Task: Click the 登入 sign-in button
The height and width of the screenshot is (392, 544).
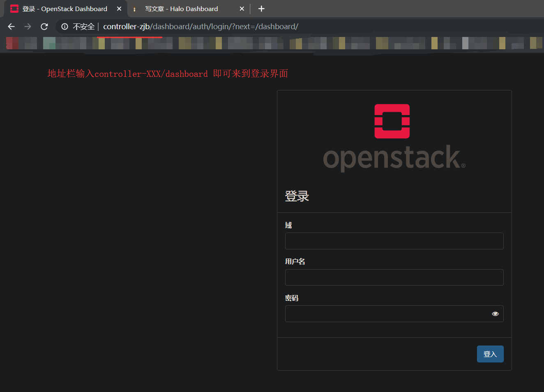Action: click(x=490, y=354)
